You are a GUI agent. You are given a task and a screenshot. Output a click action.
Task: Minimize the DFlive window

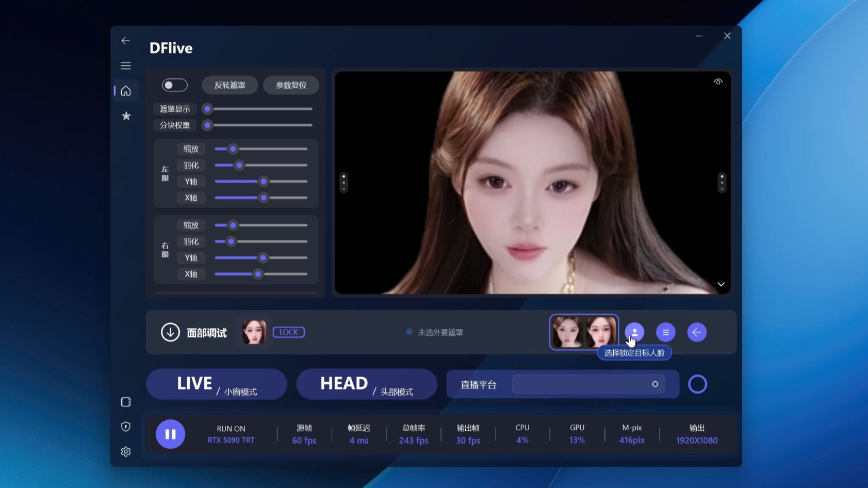click(699, 36)
